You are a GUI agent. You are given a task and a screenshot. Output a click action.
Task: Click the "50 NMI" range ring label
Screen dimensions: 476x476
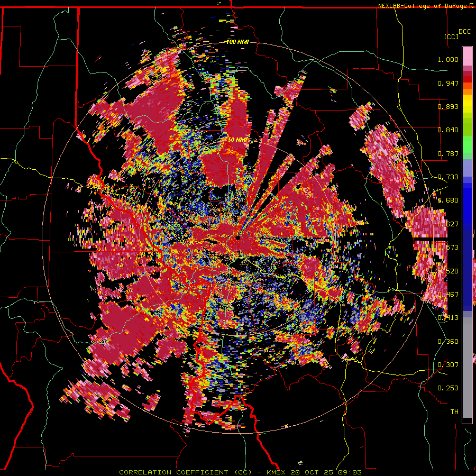coord(237,140)
